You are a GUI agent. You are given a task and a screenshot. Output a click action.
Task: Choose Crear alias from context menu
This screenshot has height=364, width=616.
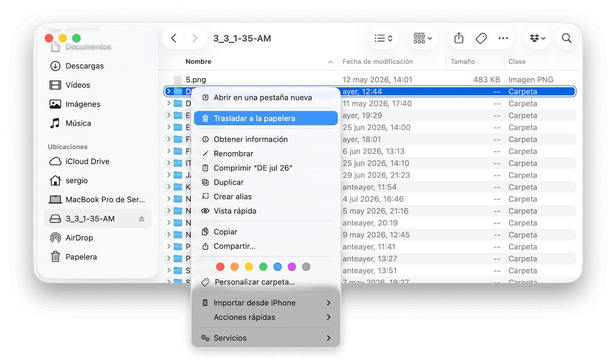pos(266,196)
